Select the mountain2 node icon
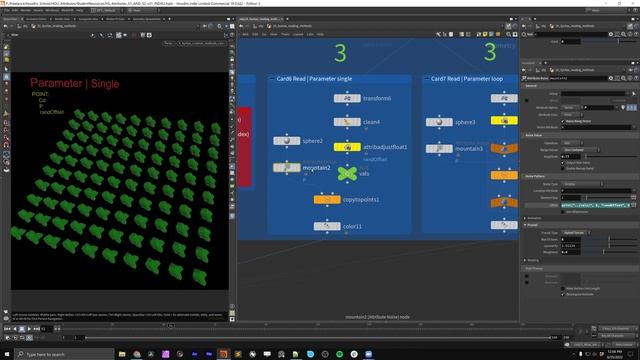This screenshot has width=640, height=360. [x=287, y=167]
